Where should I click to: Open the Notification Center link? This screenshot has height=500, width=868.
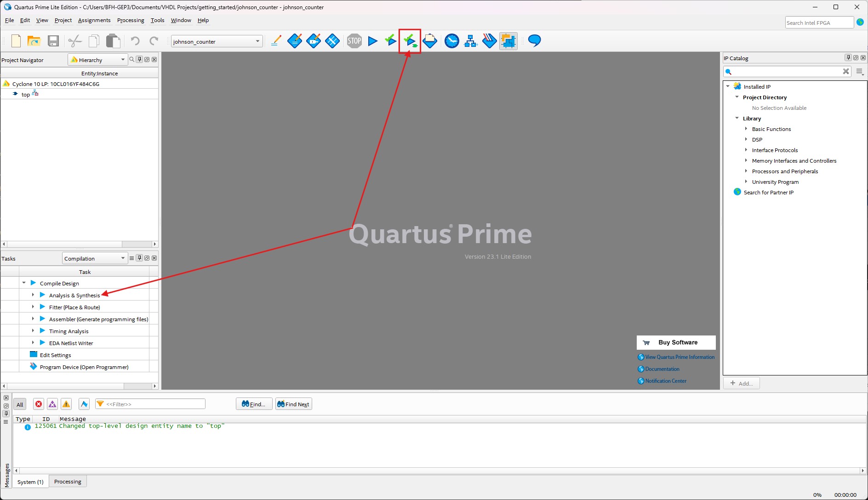click(x=666, y=381)
